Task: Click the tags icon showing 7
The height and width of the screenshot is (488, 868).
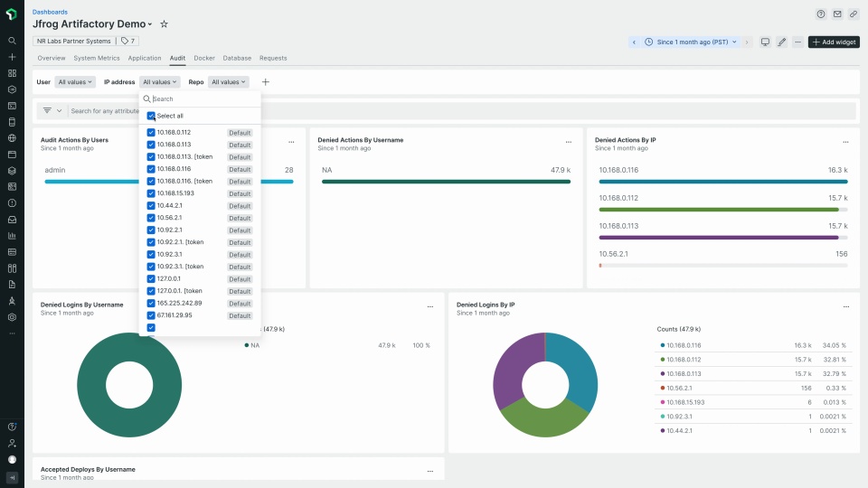Action: 127,41
